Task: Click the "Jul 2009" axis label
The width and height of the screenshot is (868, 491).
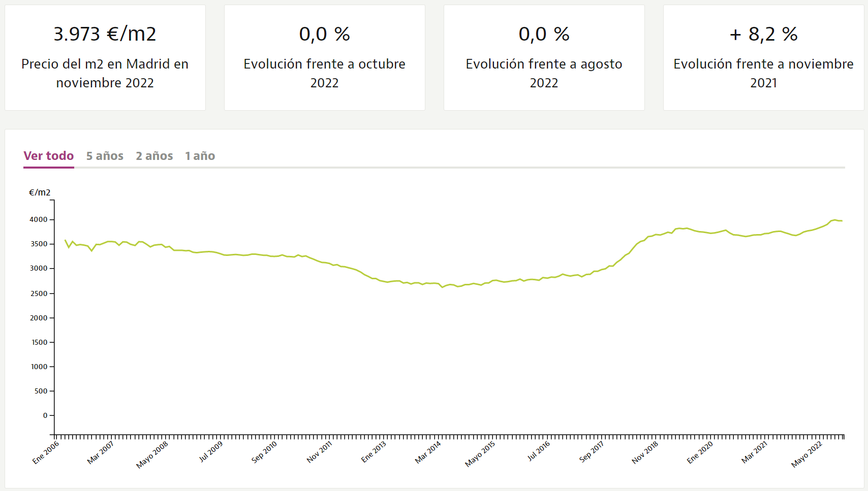Action: 211,451
